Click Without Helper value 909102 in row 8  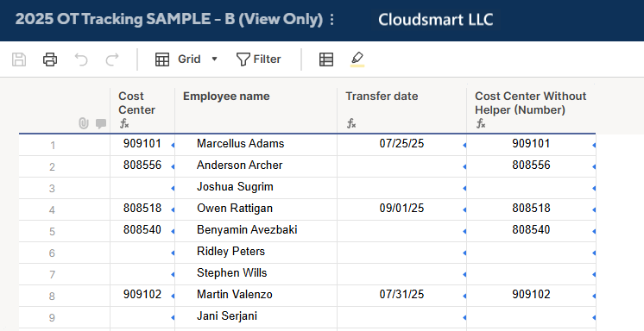(x=531, y=296)
